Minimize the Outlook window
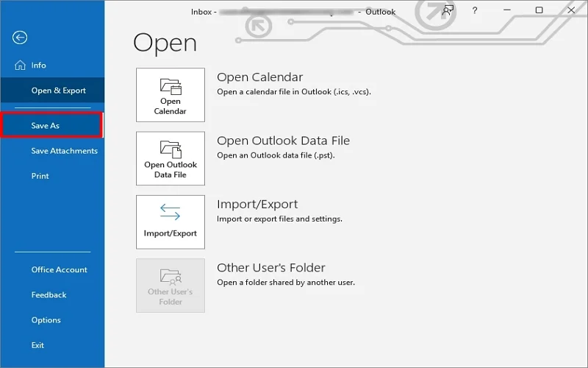The width and height of the screenshot is (588, 368). point(507,10)
